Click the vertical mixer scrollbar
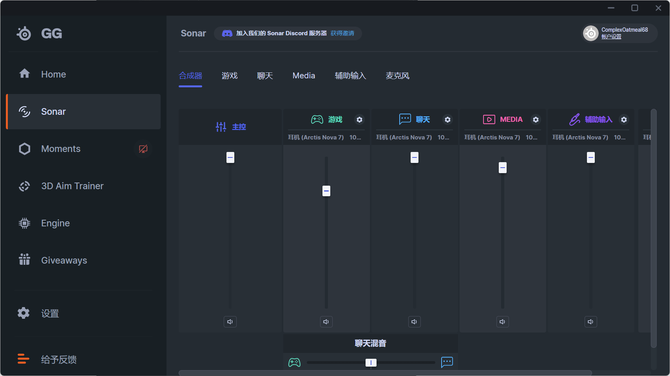 [653, 229]
